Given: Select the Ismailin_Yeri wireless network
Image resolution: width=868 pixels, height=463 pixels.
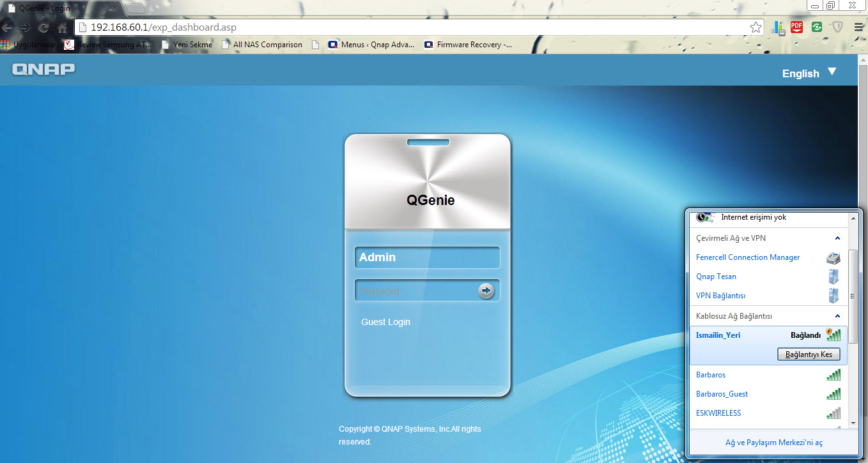Looking at the screenshot, I should [768, 345].
